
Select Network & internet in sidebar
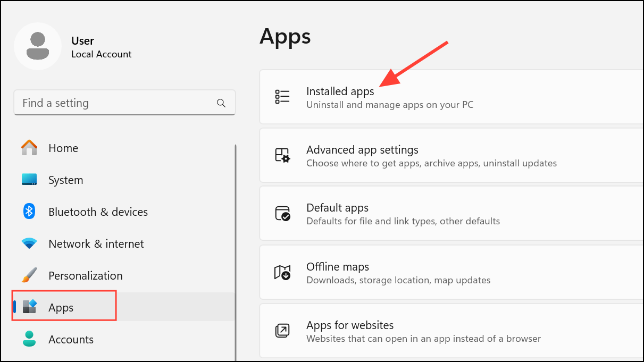click(124, 243)
